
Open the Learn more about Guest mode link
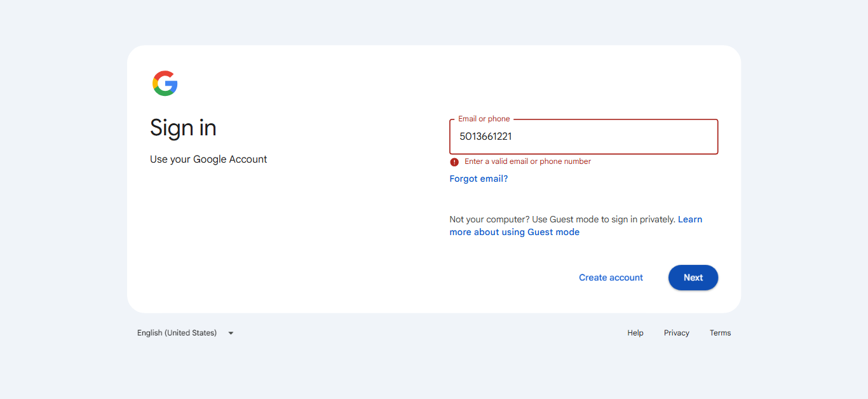[x=576, y=226]
